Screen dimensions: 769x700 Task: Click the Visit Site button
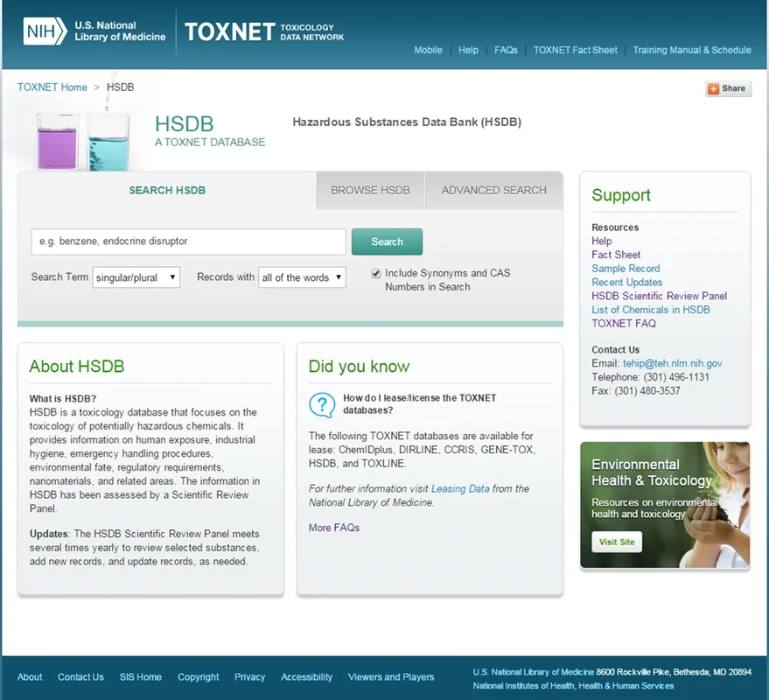click(617, 542)
